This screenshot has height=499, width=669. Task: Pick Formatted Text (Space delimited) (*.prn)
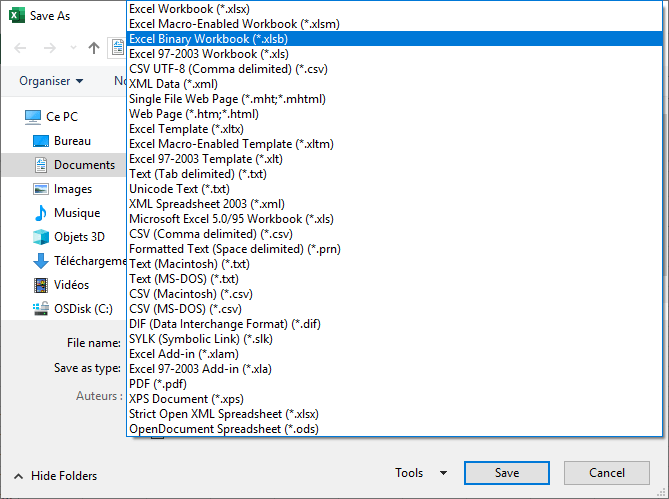pos(394,249)
